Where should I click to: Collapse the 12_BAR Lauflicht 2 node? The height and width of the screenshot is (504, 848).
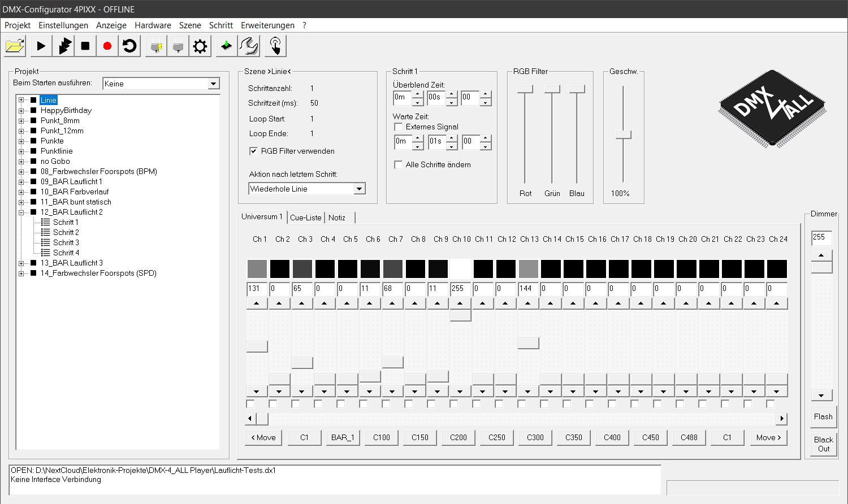(x=21, y=212)
